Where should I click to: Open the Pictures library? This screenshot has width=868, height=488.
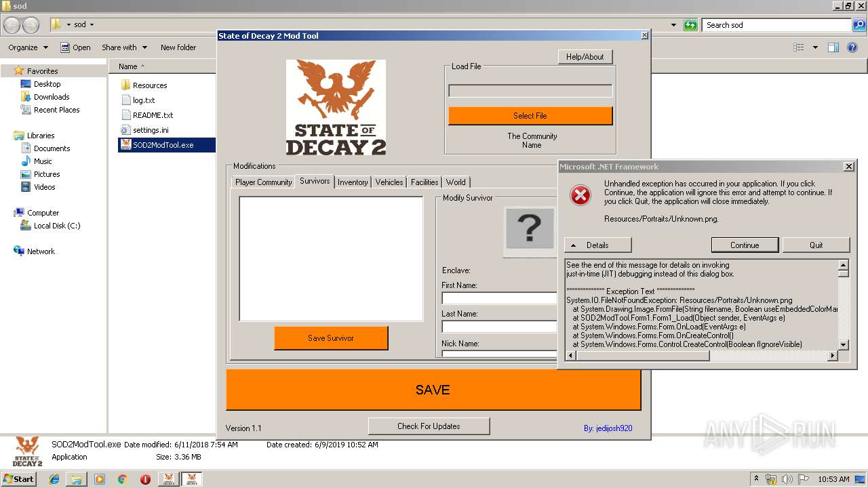(47, 174)
